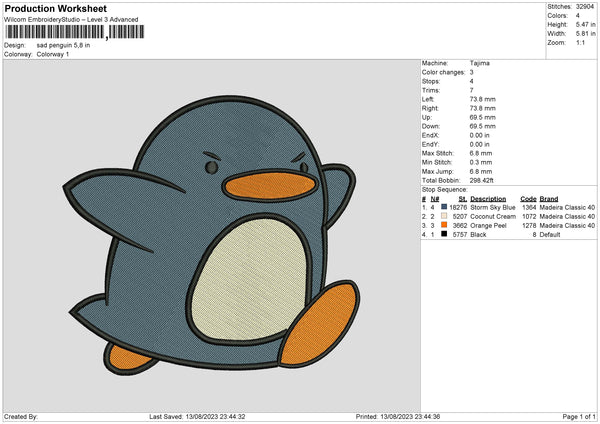Click the 'Default' brand entry
The width and height of the screenshot is (600, 424).
coord(550,235)
